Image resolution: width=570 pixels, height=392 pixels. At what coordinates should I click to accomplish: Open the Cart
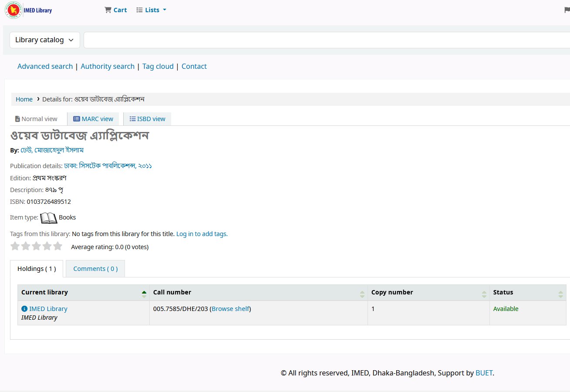[x=116, y=10]
